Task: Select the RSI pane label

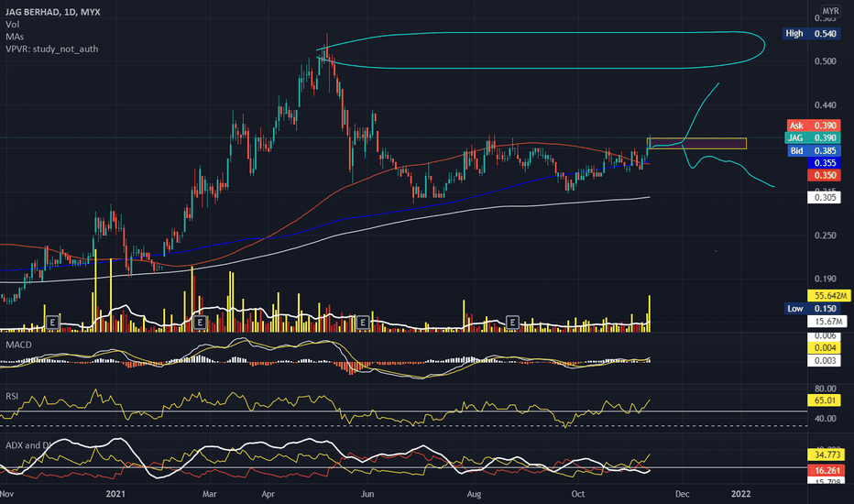Action: pyautogui.click(x=12, y=396)
